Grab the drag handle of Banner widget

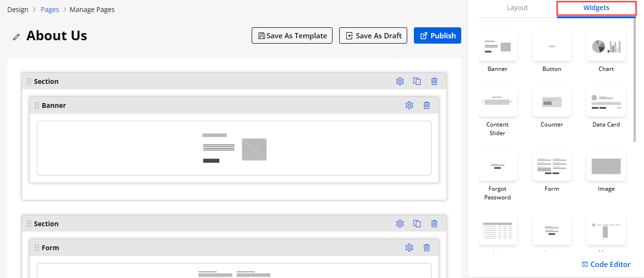point(37,105)
